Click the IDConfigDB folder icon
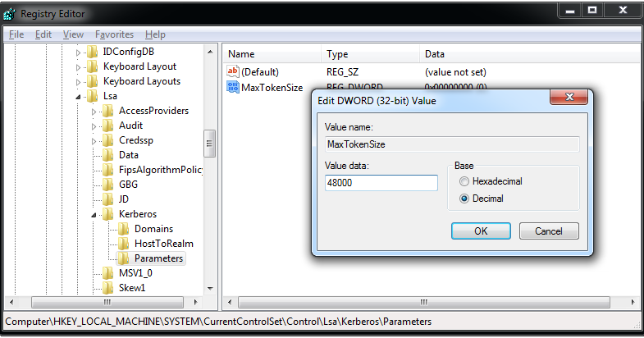 click(x=93, y=52)
